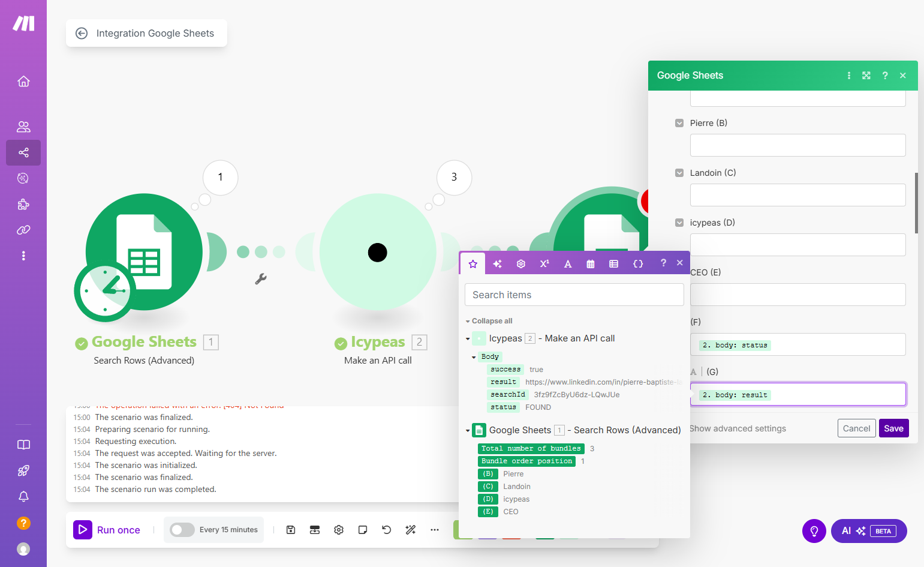Open Google Sheets panel three-dots menu
This screenshot has width=924, height=567.
849,76
